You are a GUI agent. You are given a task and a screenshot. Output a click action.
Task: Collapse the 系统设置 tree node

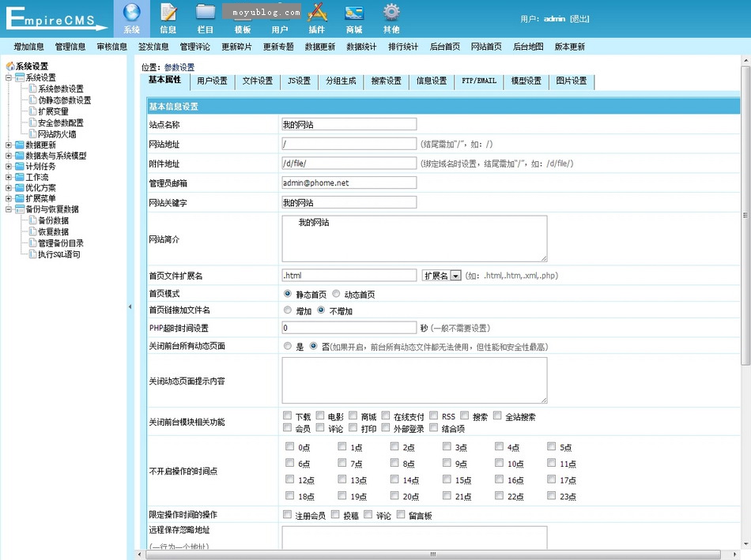click(8, 77)
